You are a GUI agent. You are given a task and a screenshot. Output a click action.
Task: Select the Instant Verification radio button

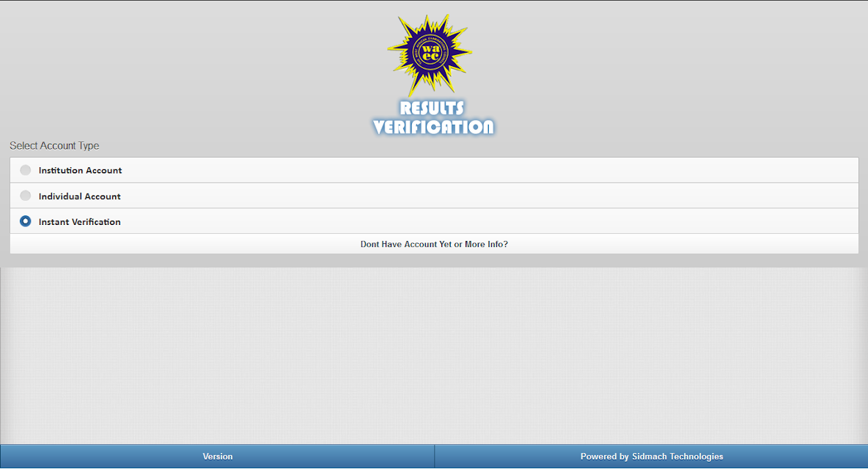click(26, 221)
